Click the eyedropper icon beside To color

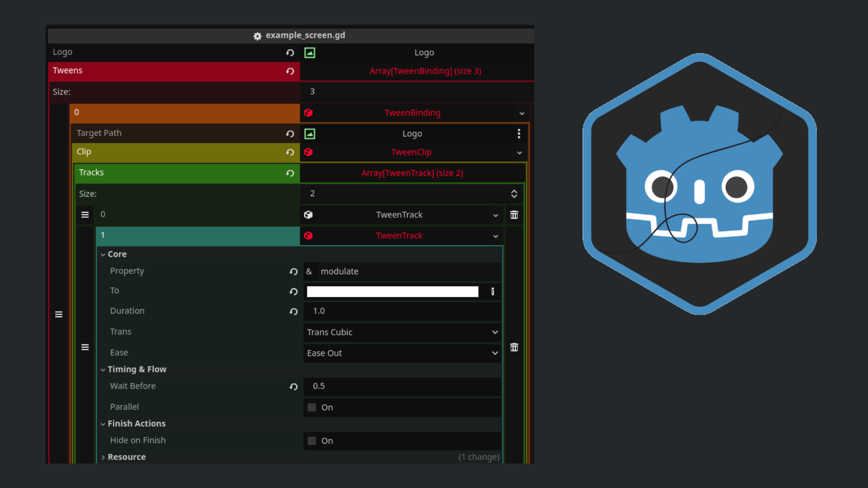pyautogui.click(x=493, y=291)
